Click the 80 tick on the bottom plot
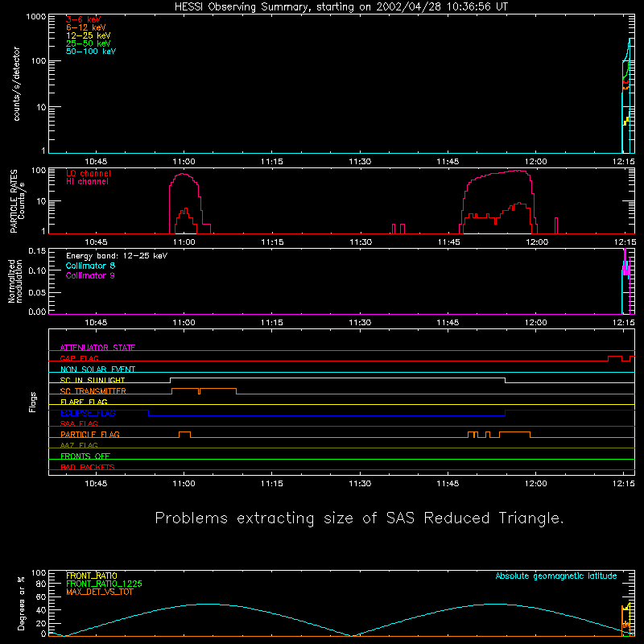The image size is (644, 644). point(41,584)
